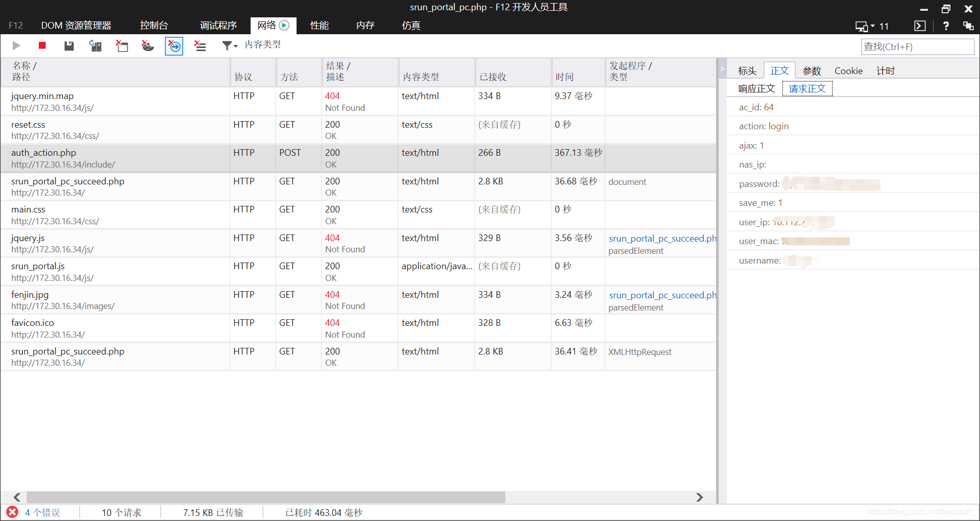Click the 'action: login' parameter

click(764, 126)
